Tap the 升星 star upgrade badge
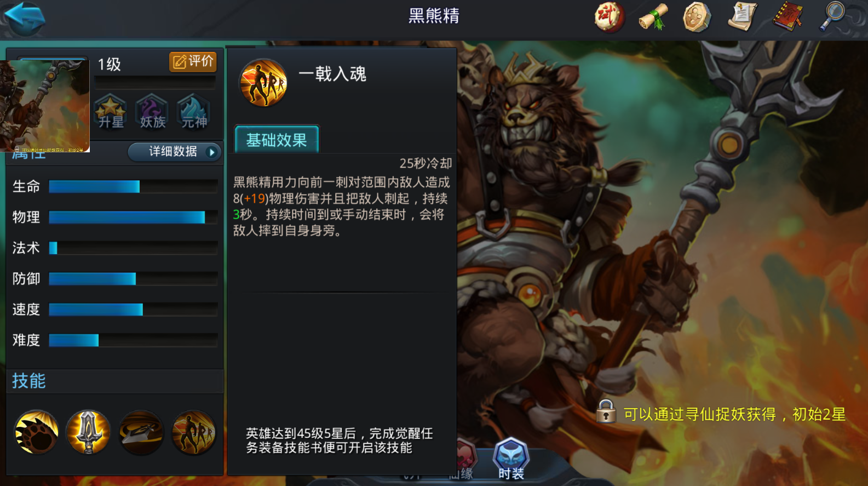The width and height of the screenshot is (868, 486). (x=111, y=112)
